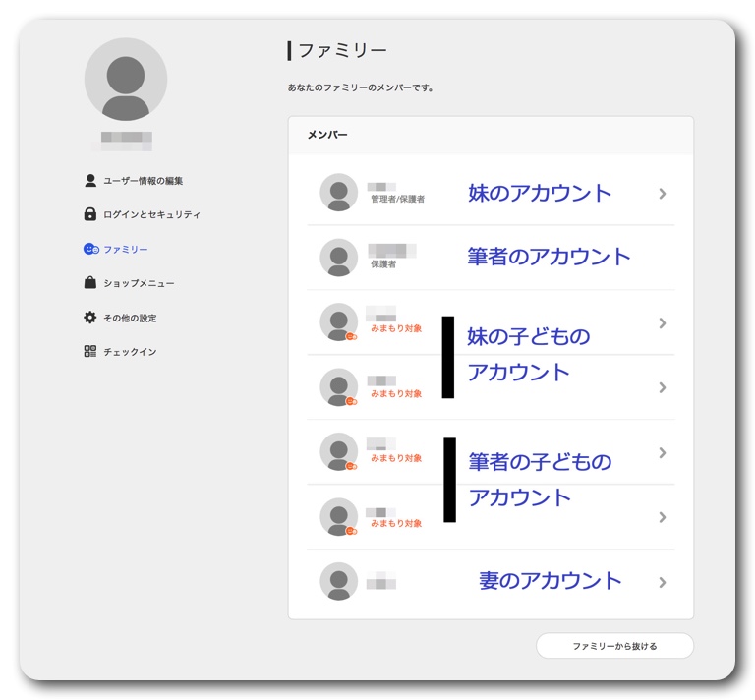Screen dimensions: 755x700
Task: Click the lock icon beside ログインとセキュリティ
Action: tap(90, 214)
